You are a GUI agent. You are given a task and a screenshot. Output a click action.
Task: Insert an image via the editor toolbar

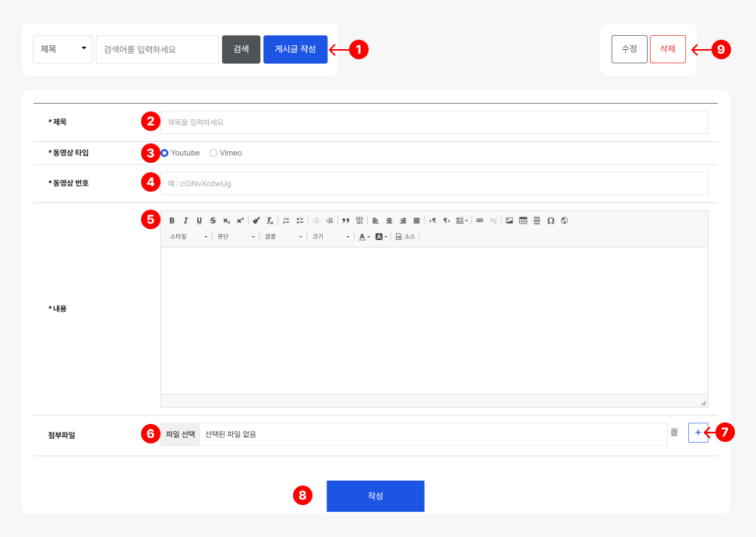pos(509,221)
